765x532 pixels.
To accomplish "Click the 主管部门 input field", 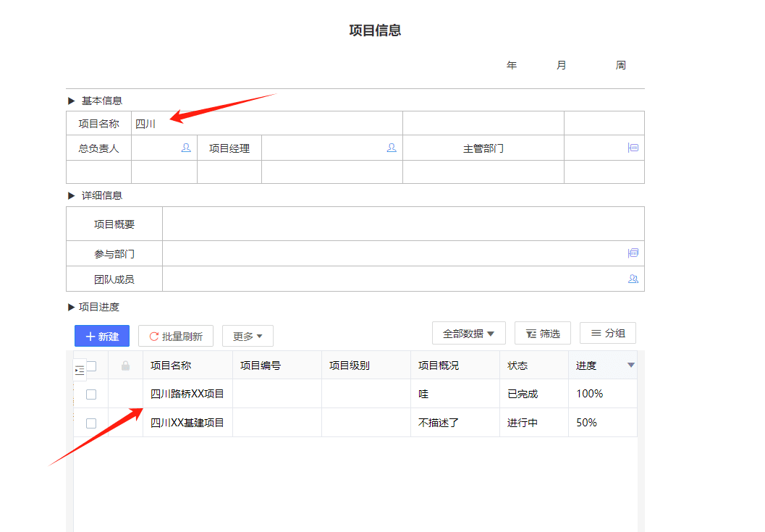I will [x=604, y=148].
